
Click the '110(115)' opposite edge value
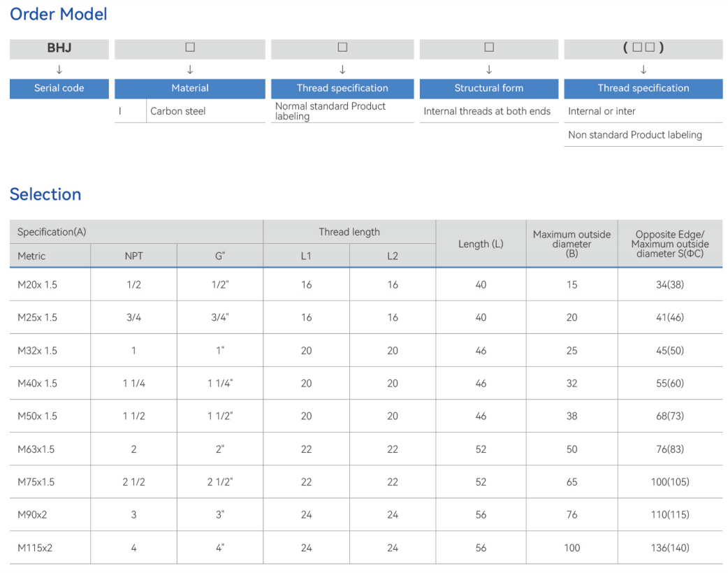point(670,514)
